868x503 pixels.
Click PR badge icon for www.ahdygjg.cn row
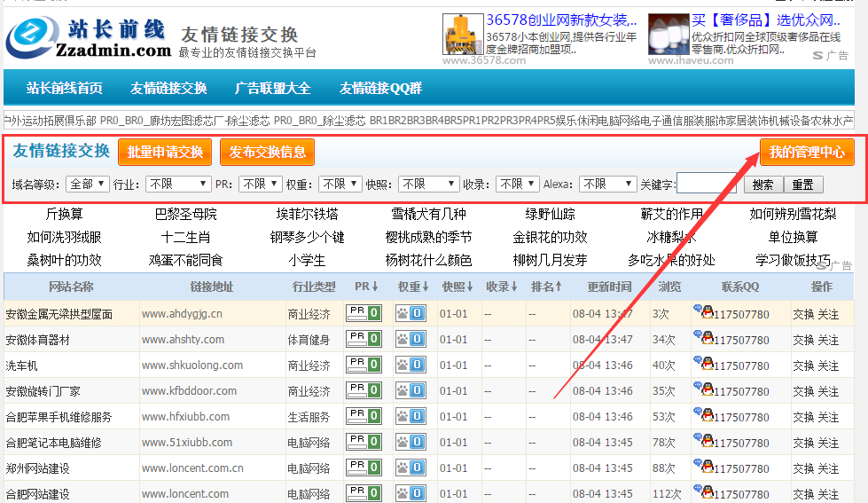[x=363, y=313]
